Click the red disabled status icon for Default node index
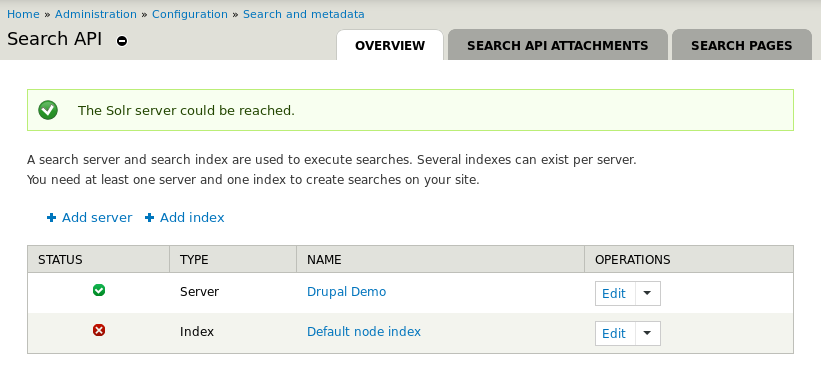The width and height of the screenshot is (821, 370). click(x=99, y=330)
